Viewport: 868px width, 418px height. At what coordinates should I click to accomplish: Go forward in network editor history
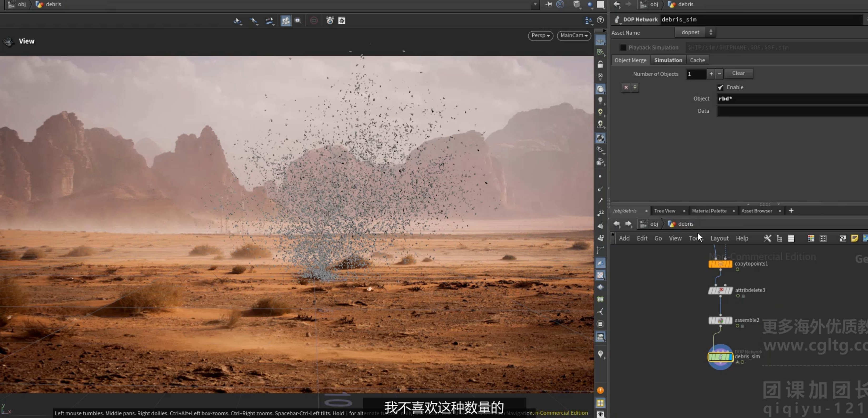tap(628, 224)
